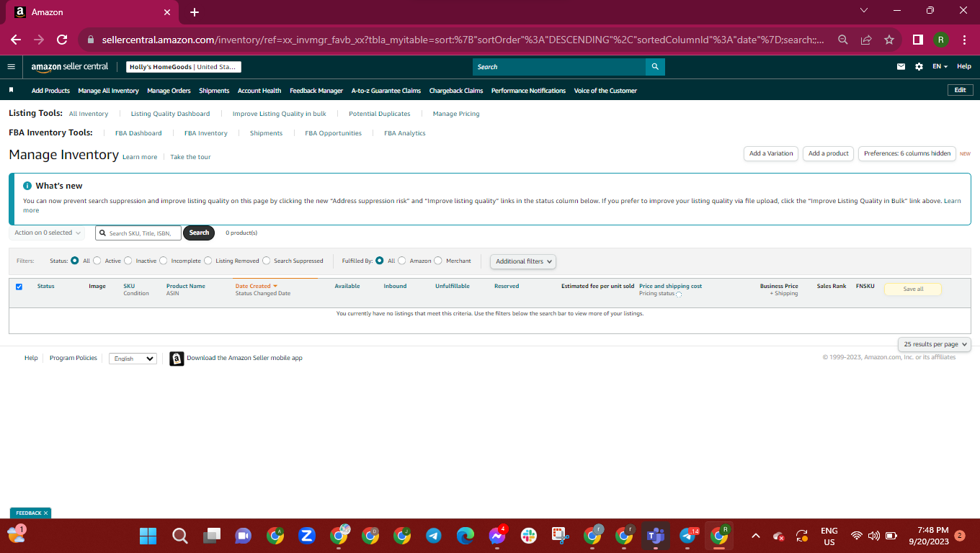
Task: View site information via lock icon
Action: click(x=91, y=40)
